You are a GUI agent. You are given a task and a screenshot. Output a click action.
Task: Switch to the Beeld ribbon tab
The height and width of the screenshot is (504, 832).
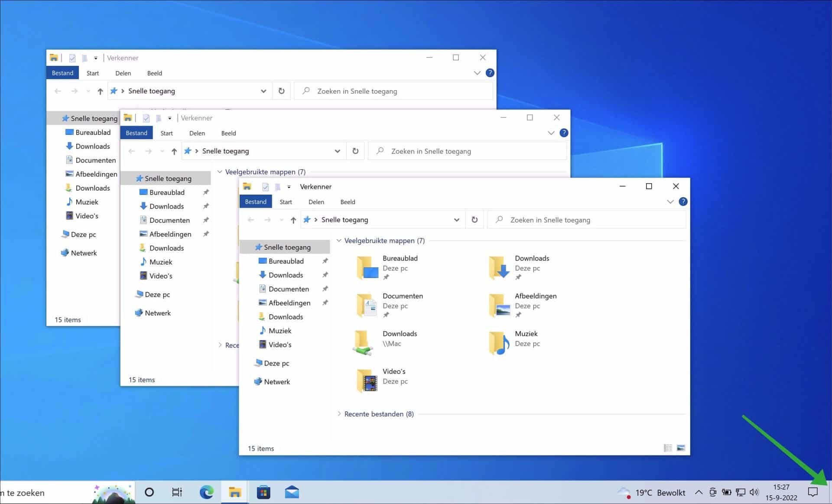pos(348,202)
